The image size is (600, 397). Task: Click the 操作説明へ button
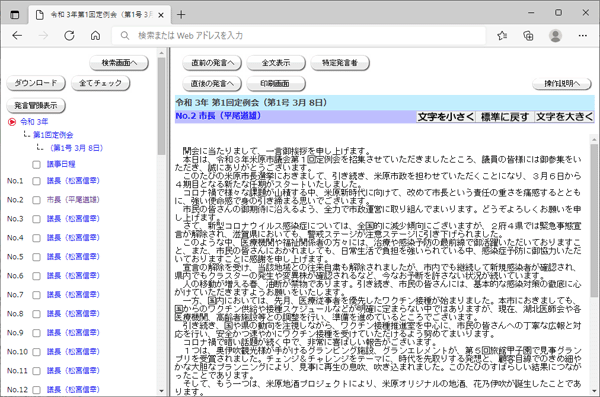(562, 83)
